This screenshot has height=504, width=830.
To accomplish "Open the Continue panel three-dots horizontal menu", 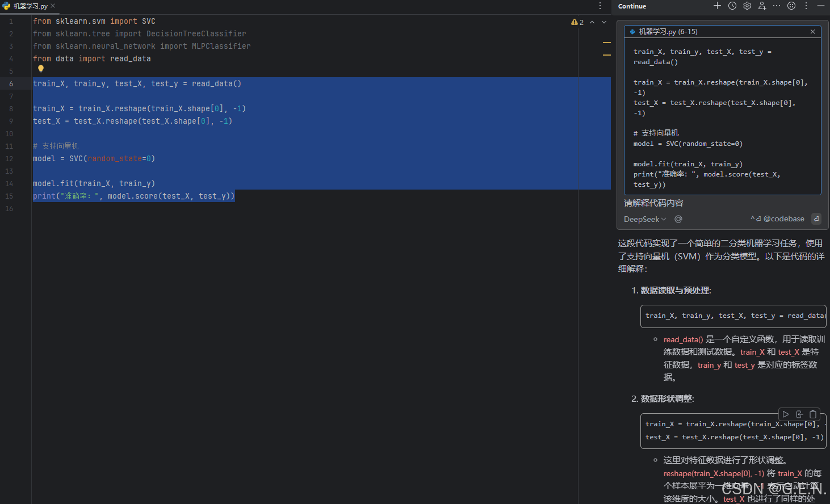I will click(x=777, y=6).
